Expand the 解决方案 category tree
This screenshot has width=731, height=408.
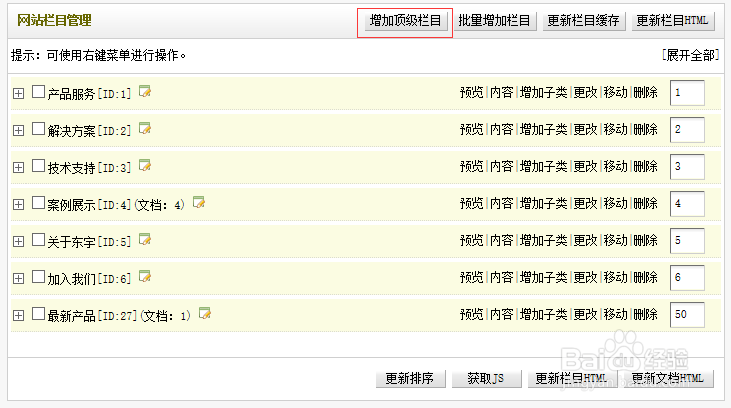(x=18, y=130)
